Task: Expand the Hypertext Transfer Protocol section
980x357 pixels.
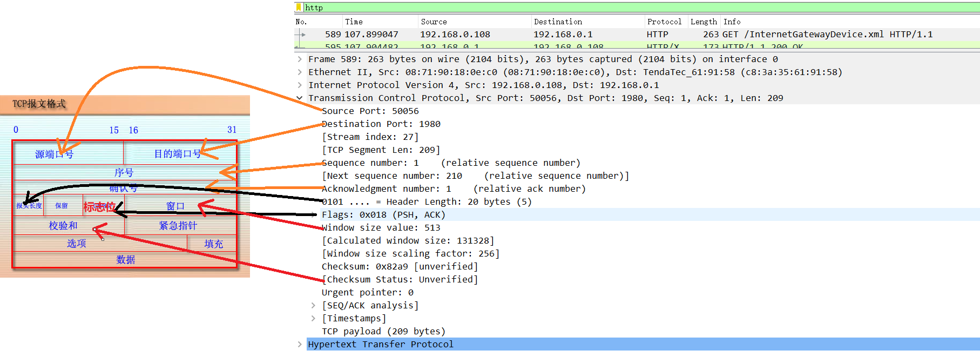Action: [300, 345]
